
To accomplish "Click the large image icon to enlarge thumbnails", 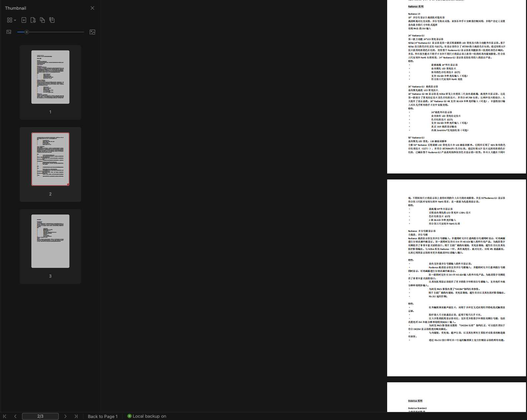I will click(x=92, y=32).
